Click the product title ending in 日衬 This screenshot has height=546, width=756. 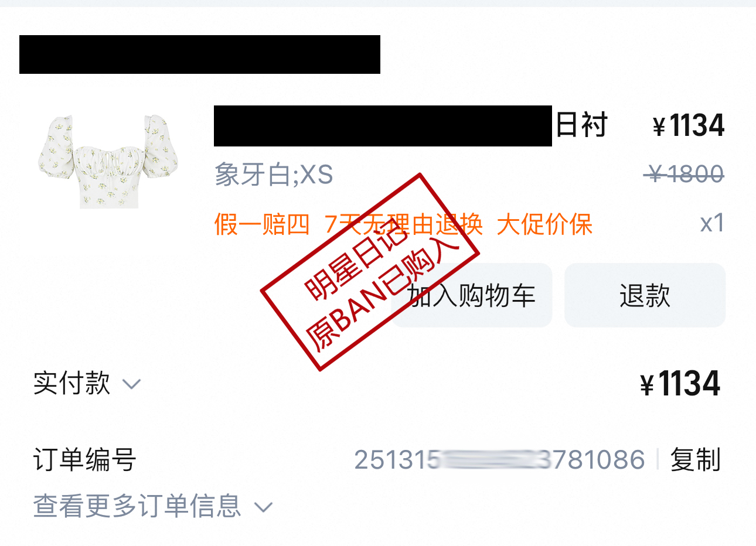click(x=411, y=125)
